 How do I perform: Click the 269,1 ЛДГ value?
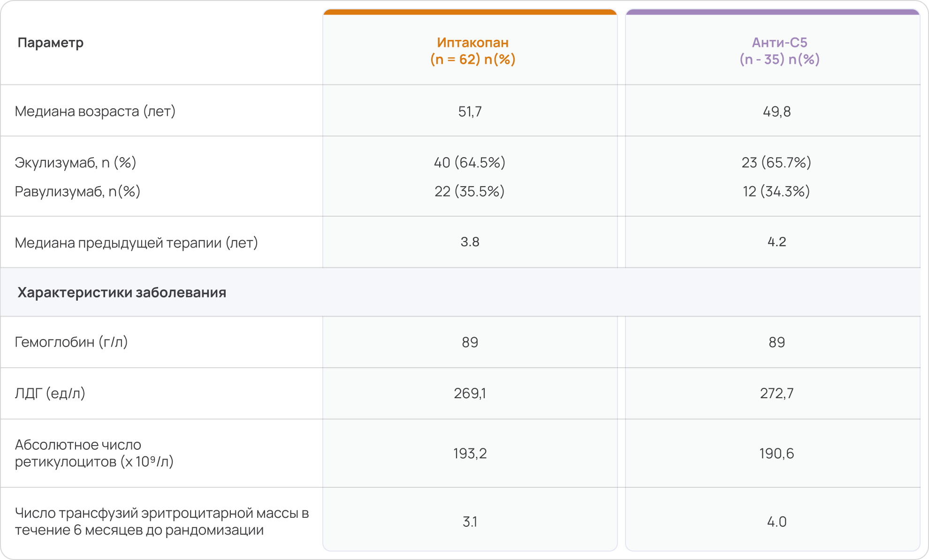470,393
